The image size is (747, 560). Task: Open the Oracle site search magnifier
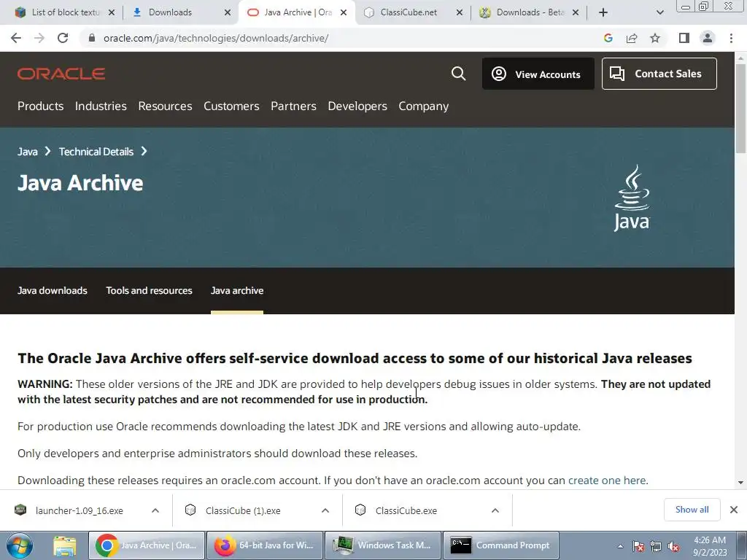pos(458,74)
